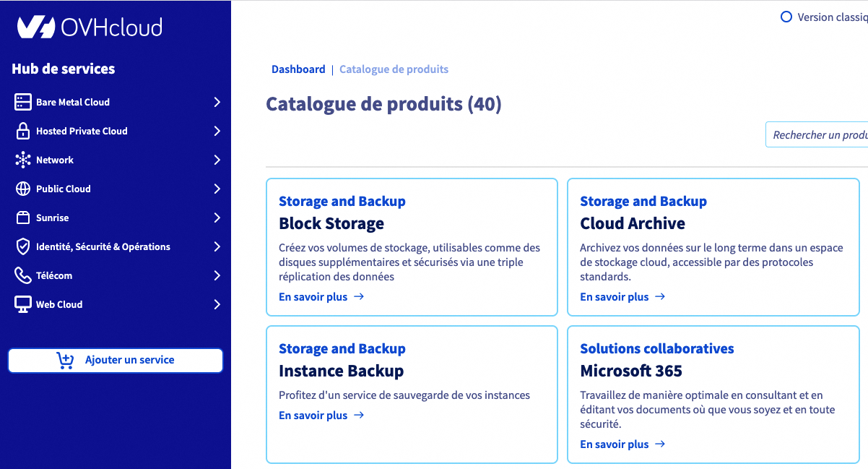Click the Bare Metal Cloud server icon
This screenshot has height=469, width=868.
[23, 102]
